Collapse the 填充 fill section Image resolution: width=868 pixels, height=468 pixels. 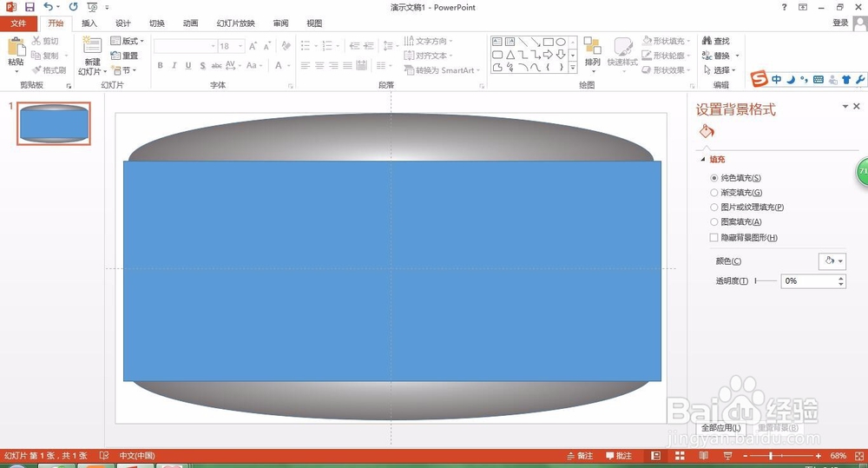click(x=703, y=160)
